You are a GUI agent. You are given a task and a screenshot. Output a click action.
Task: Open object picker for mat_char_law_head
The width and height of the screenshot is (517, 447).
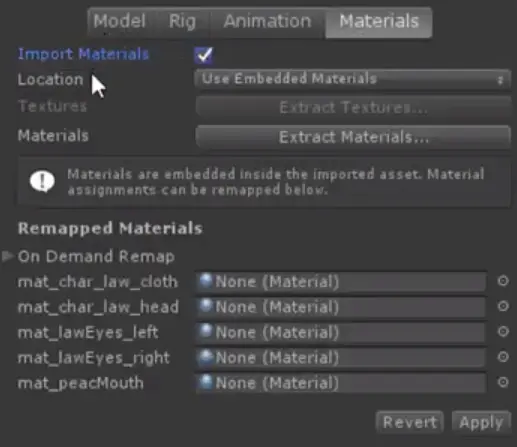click(503, 306)
